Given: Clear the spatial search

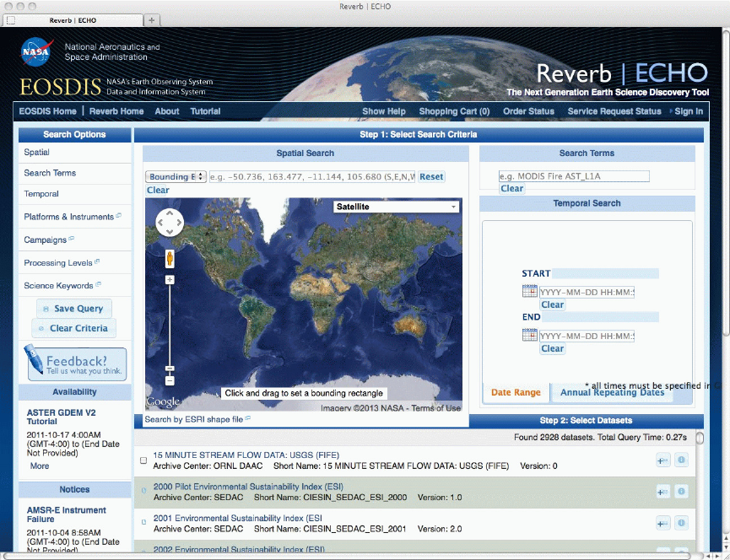Looking at the screenshot, I should coord(159,190).
